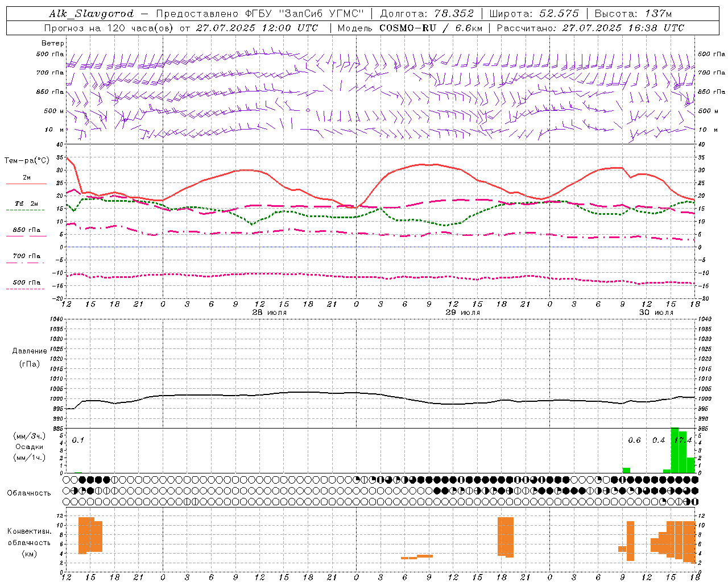The width and height of the screenshot is (728, 582).
Task: Select the (мм/1ч.) unit label
Action: 30,458
